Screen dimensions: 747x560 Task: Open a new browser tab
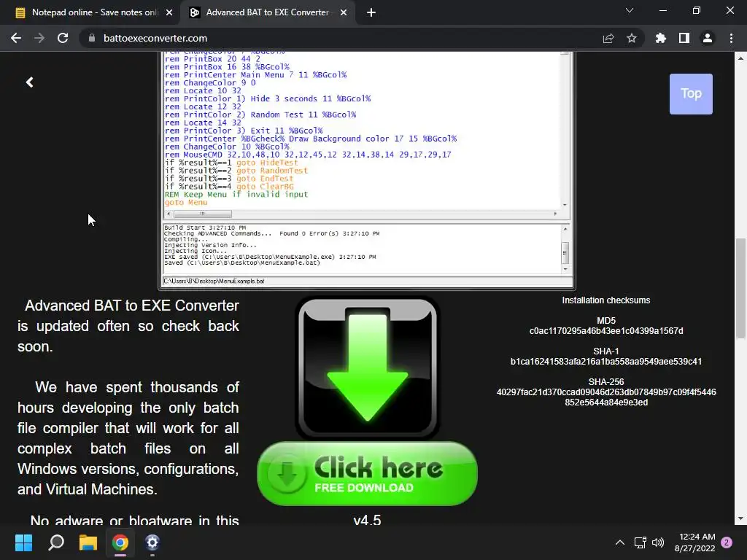click(x=371, y=13)
